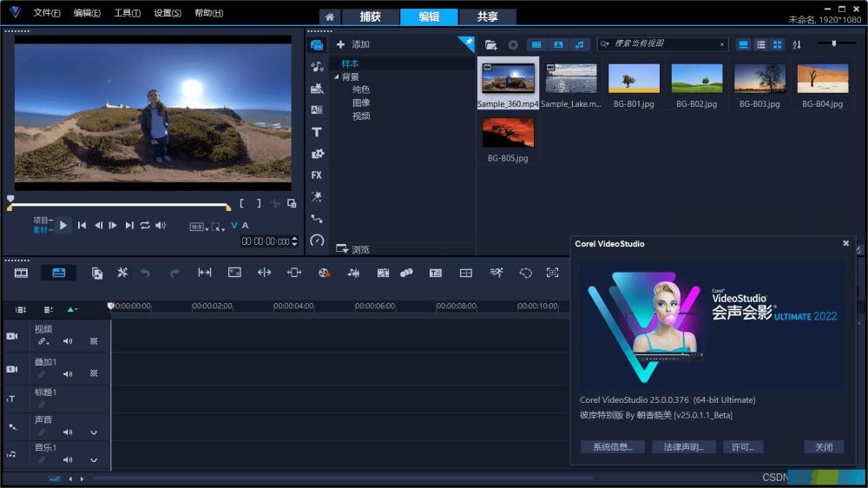Screen dimensions: 868x488
Task: Click the split clip scissors icon under the preview
Action: pos(275,204)
